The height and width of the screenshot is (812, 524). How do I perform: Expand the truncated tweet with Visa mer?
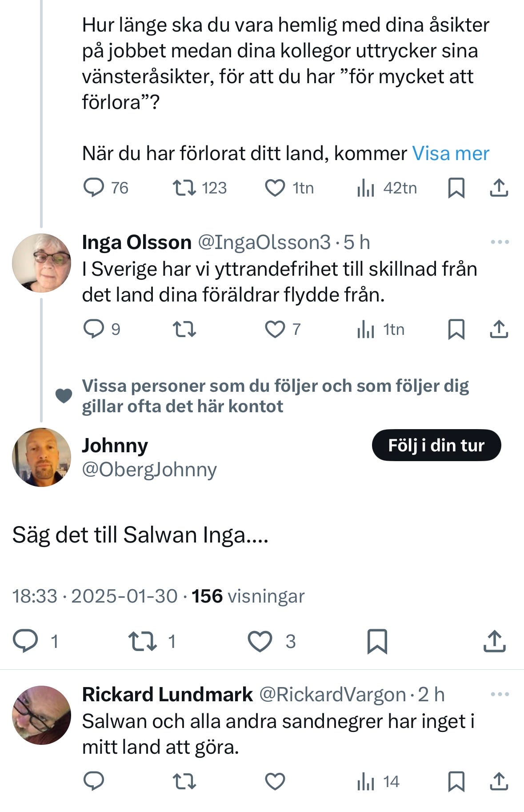coord(450,153)
